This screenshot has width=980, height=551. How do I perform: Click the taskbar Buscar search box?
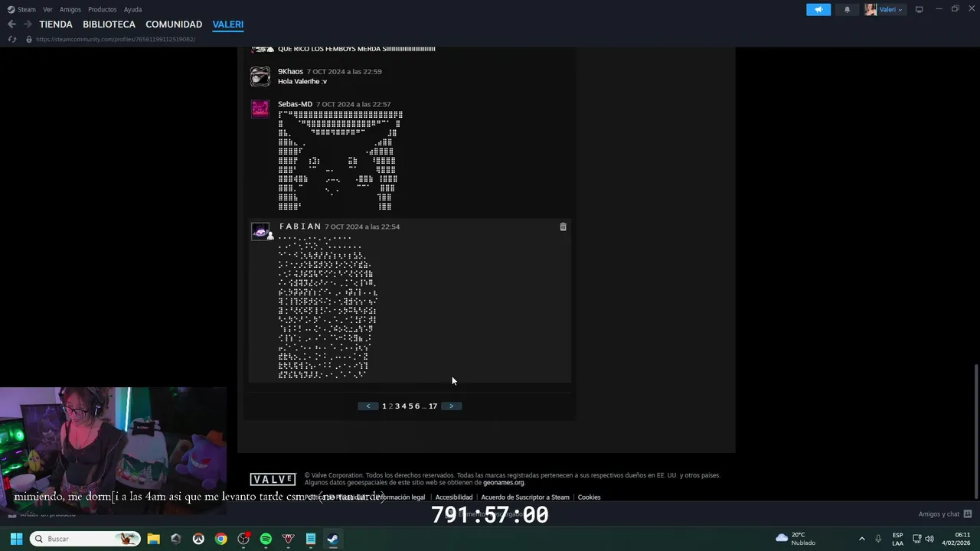[85, 539]
